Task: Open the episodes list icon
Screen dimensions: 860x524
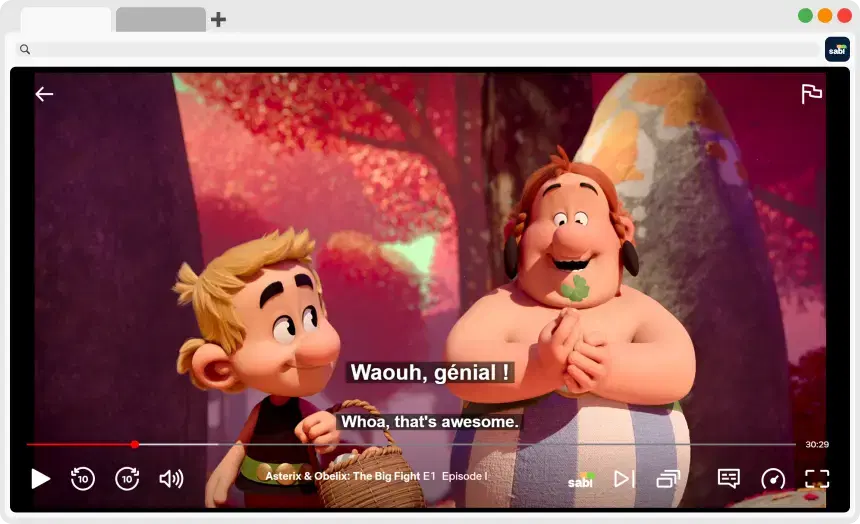Action: (668, 478)
